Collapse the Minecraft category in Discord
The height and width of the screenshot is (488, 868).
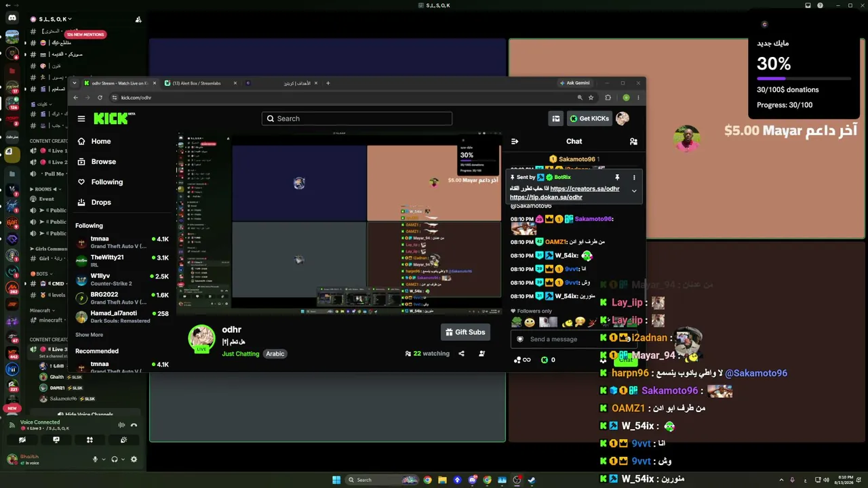point(42,310)
